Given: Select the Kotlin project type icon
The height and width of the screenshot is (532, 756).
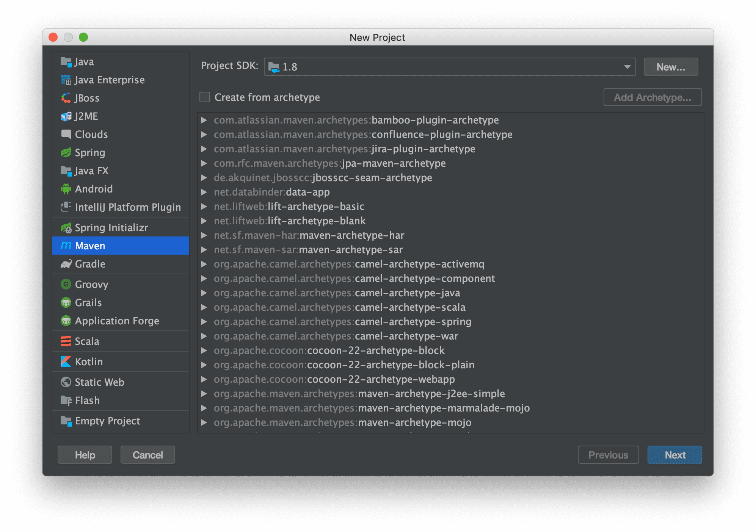Looking at the screenshot, I should (65, 362).
